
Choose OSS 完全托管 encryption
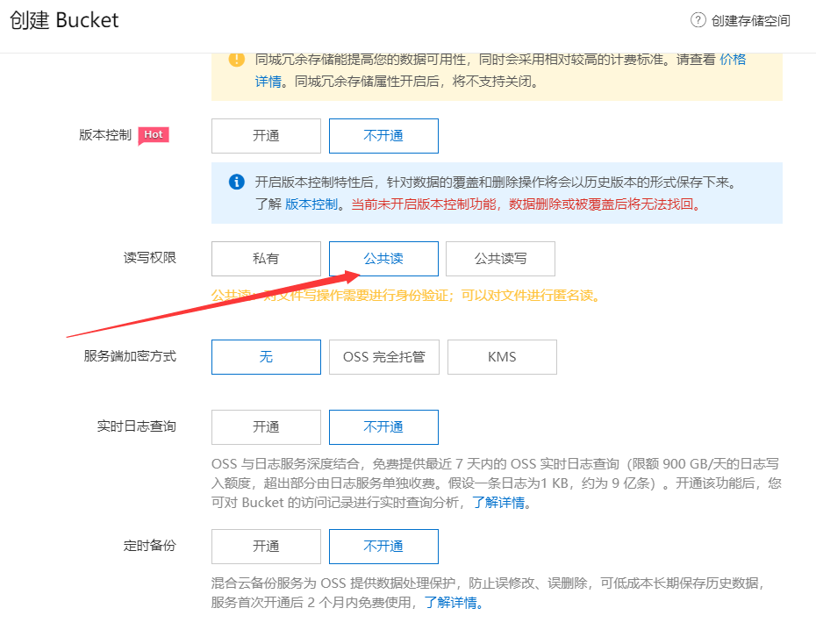pyautogui.click(x=384, y=357)
